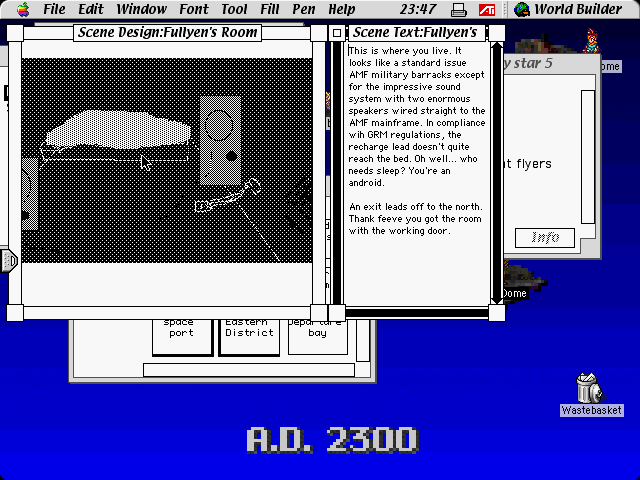Select the 'Eastern District' box in the map window

click(x=249, y=337)
